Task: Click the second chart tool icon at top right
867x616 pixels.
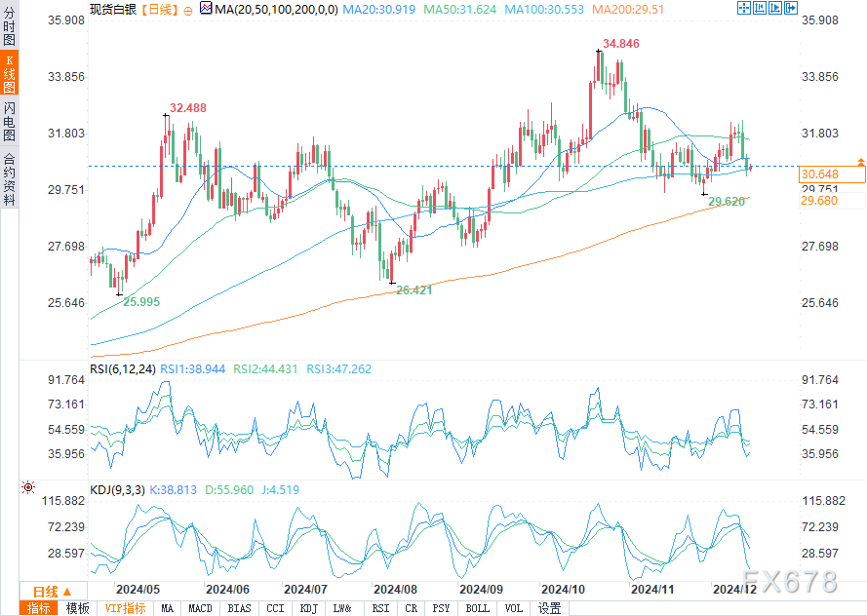Action: coord(758,8)
